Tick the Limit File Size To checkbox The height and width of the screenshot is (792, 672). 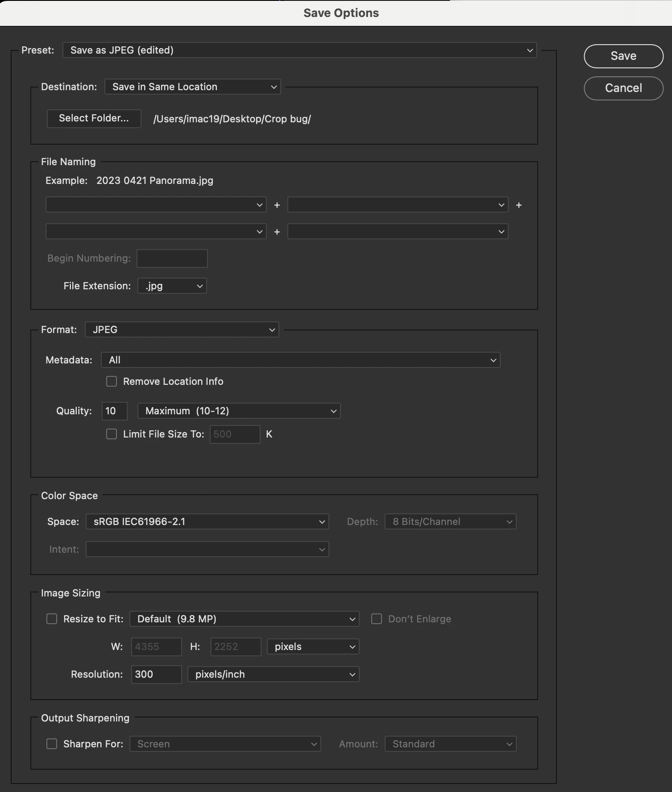coord(112,434)
